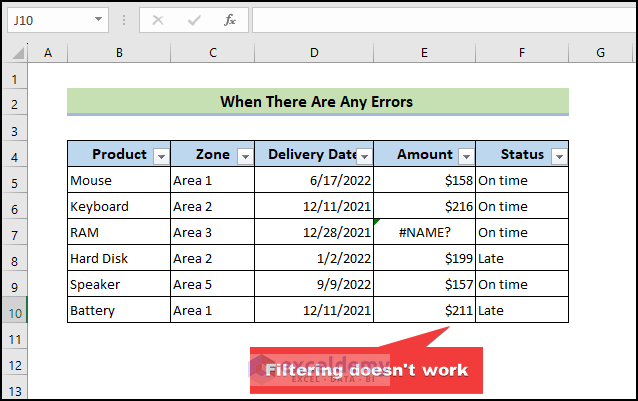This screenshot has height=401, width=638.
Task: Click the green error indicator on #NAME? cell
Action: 377,222
